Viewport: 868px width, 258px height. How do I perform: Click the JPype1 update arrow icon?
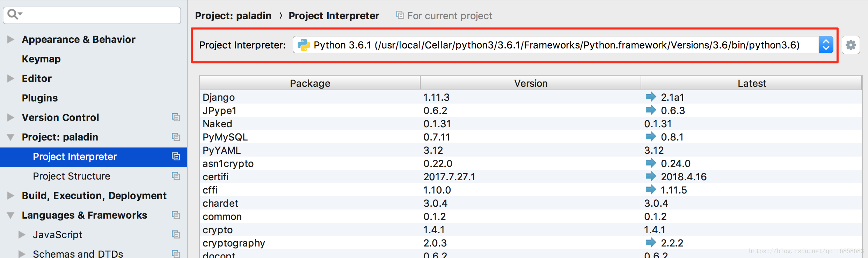(x=651, y=110)
